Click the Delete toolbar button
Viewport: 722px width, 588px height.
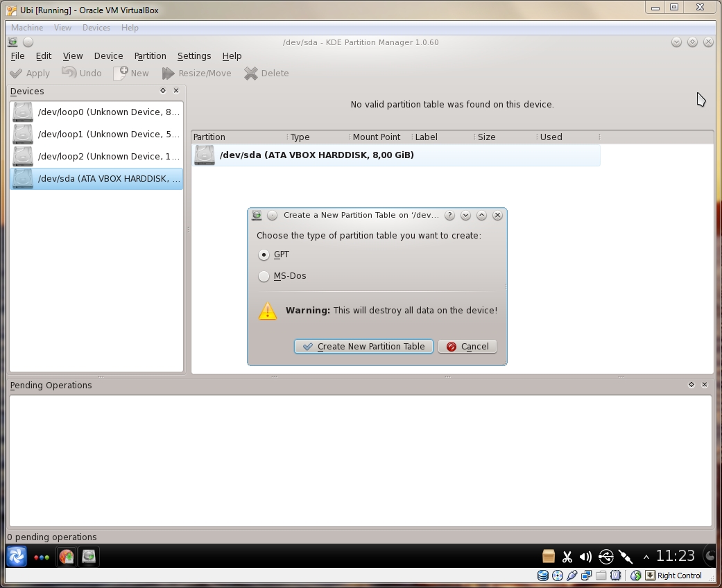tap(266, 73)
